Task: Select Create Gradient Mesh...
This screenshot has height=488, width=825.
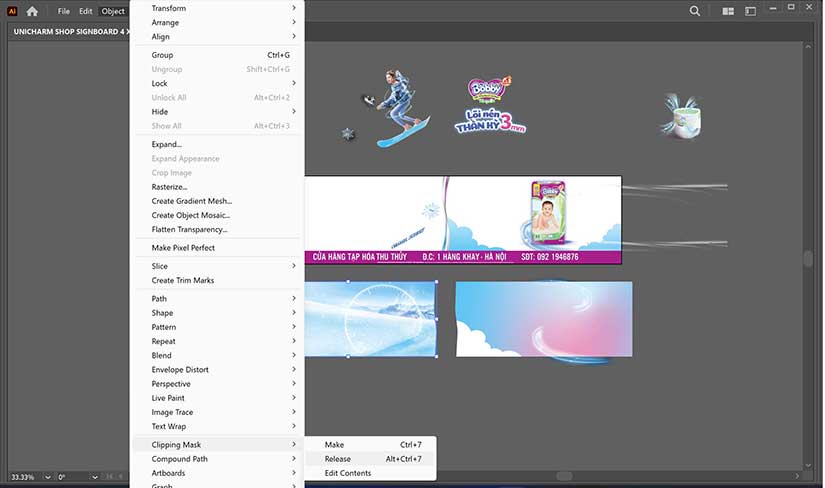Action: [x=217, y=201]
